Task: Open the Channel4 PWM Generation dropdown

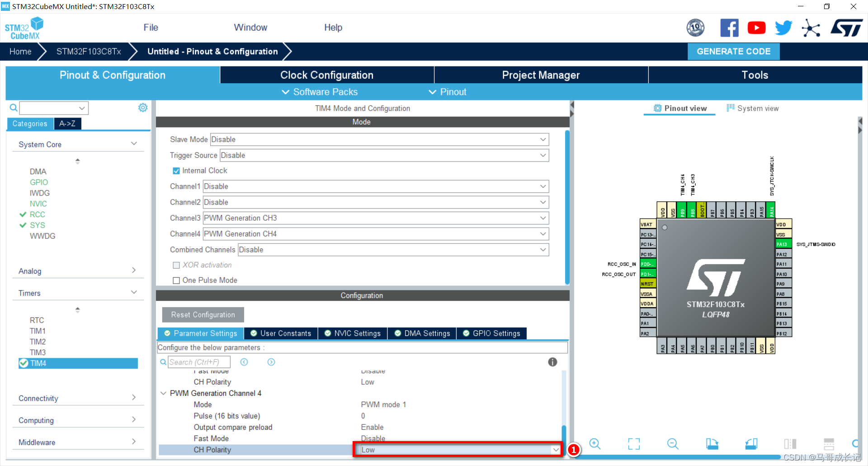Action: tap(376, 234)
